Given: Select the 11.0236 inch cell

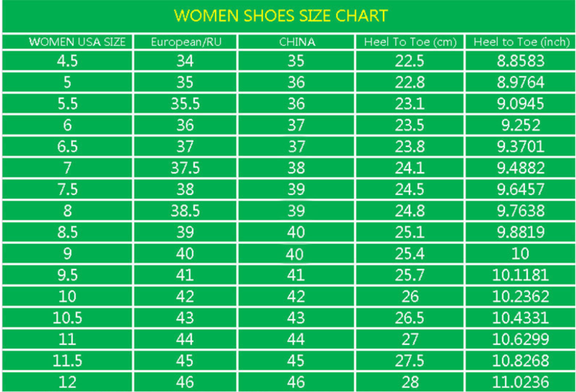Looking at the screenshot, I should click(520, 382).
